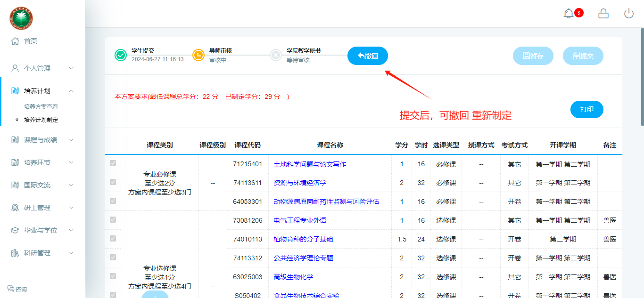The image size is (644, 298).
Task: Select 培养计划制定 submenu item
Action: [41, 120]
